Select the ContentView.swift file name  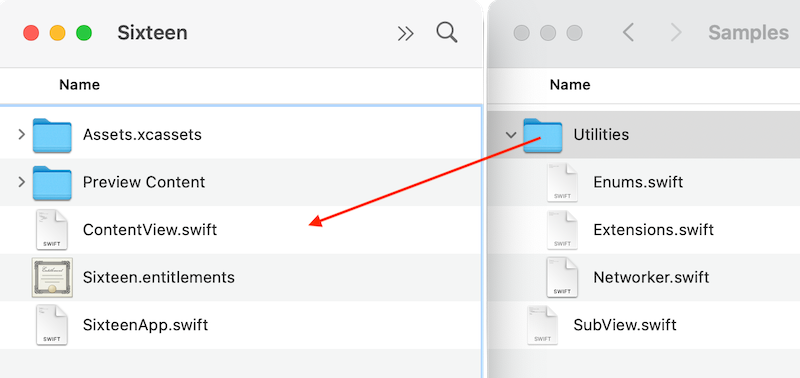(x=150, y=230)
